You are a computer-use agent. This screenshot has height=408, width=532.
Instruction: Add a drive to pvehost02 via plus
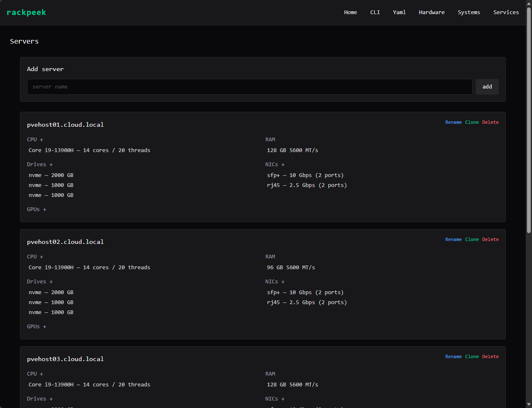click(51, 282)
